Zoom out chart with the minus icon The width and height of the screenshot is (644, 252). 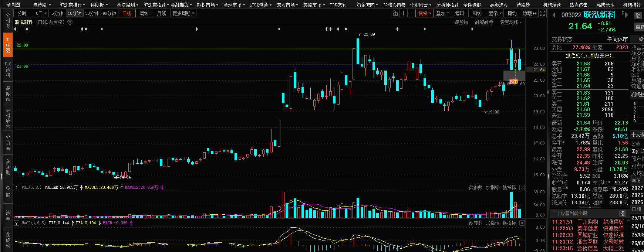[x=411, y=13]
